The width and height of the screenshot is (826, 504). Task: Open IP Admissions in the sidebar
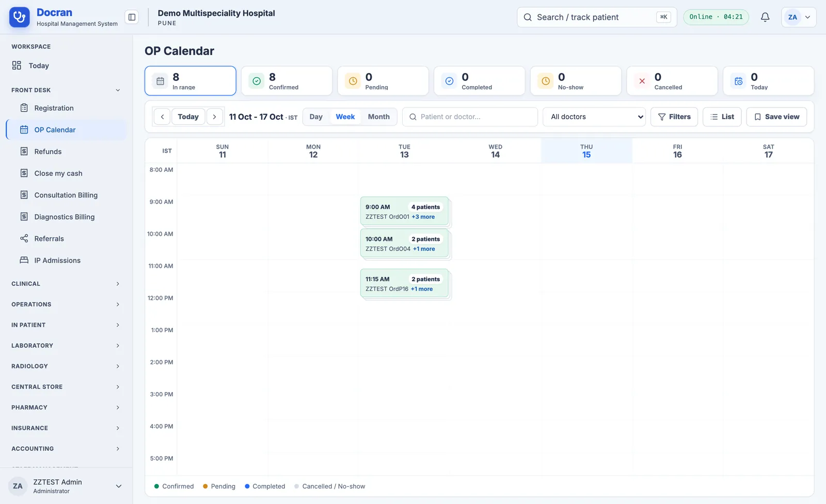click(66, 261)
